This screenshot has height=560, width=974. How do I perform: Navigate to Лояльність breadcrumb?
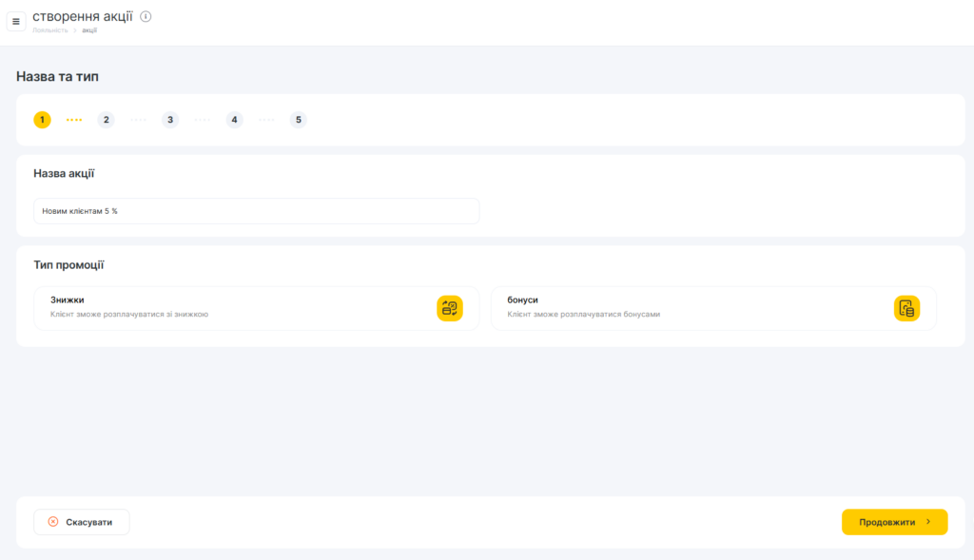(50, 30)
